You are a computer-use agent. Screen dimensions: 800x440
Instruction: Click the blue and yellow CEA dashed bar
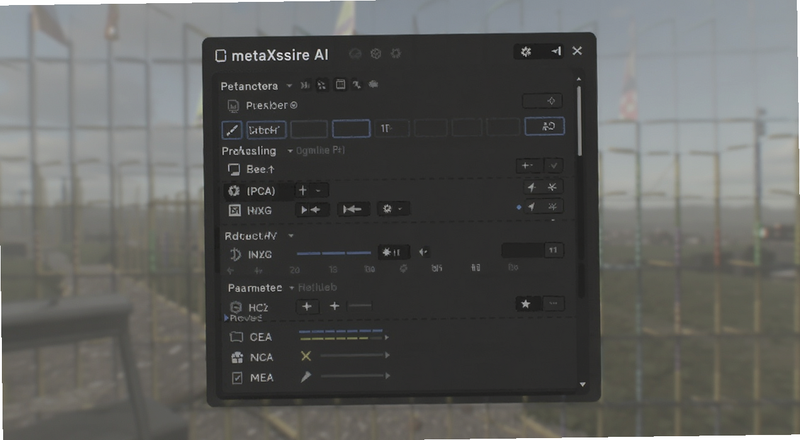(341, 335)
